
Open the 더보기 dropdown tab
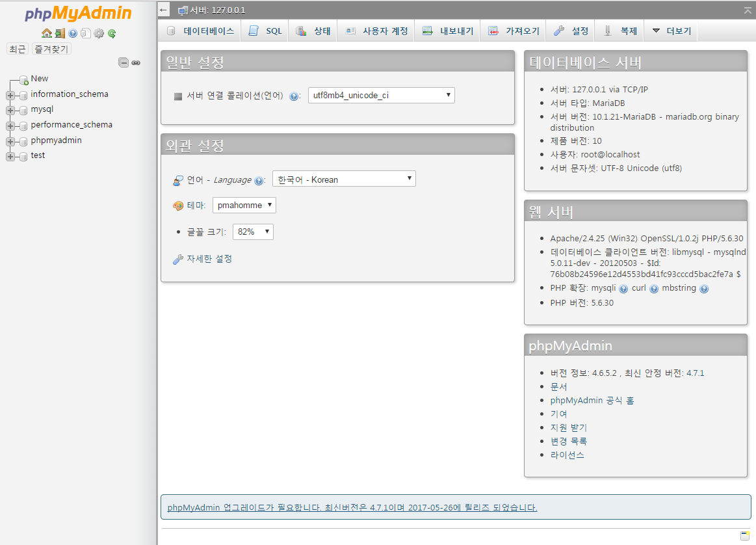point(671,31)
